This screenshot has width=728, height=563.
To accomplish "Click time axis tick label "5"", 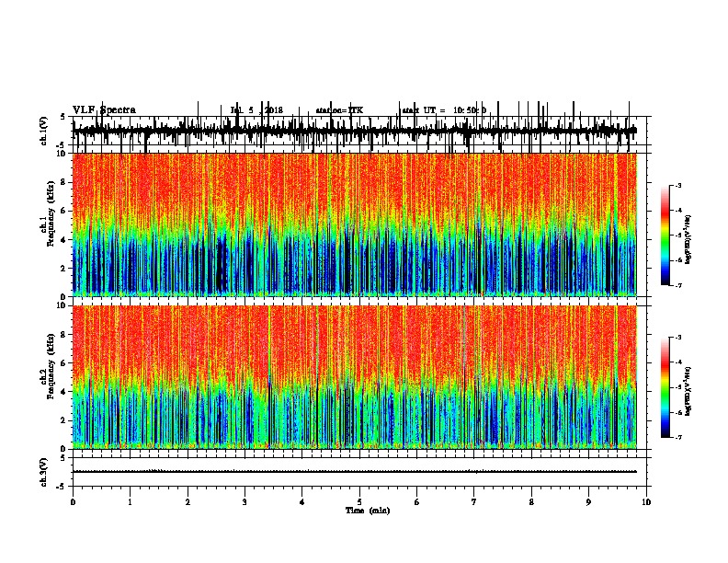I will click(359, 502).
